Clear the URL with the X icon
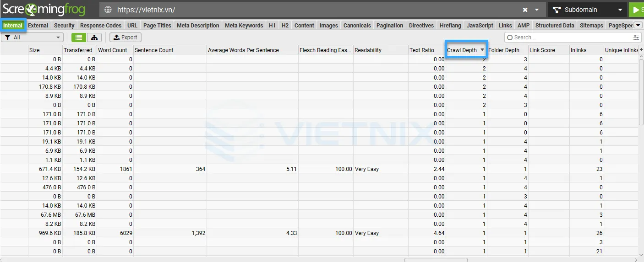 pyautogui.click(x=525, y=10)
